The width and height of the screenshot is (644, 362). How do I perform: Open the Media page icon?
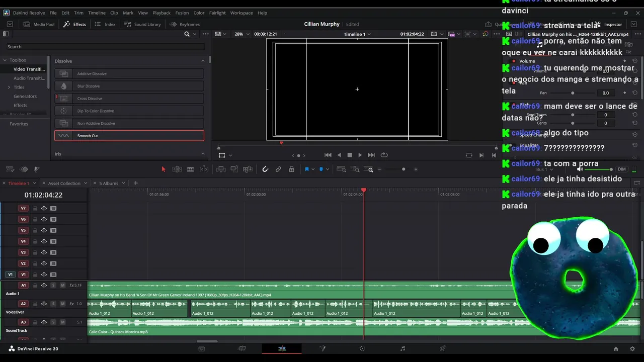point(202,348)
